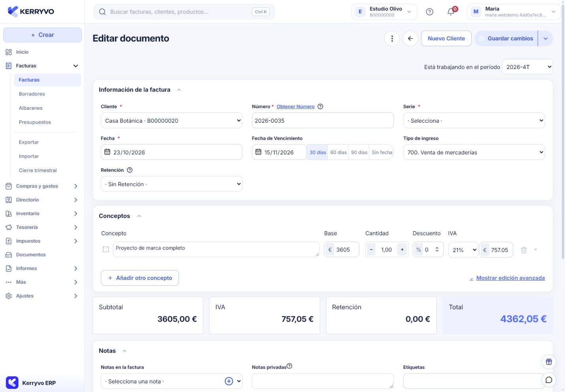Open the period 2026-4T dropdown
The height and width of the screenshot is (392, 565).
527,67
